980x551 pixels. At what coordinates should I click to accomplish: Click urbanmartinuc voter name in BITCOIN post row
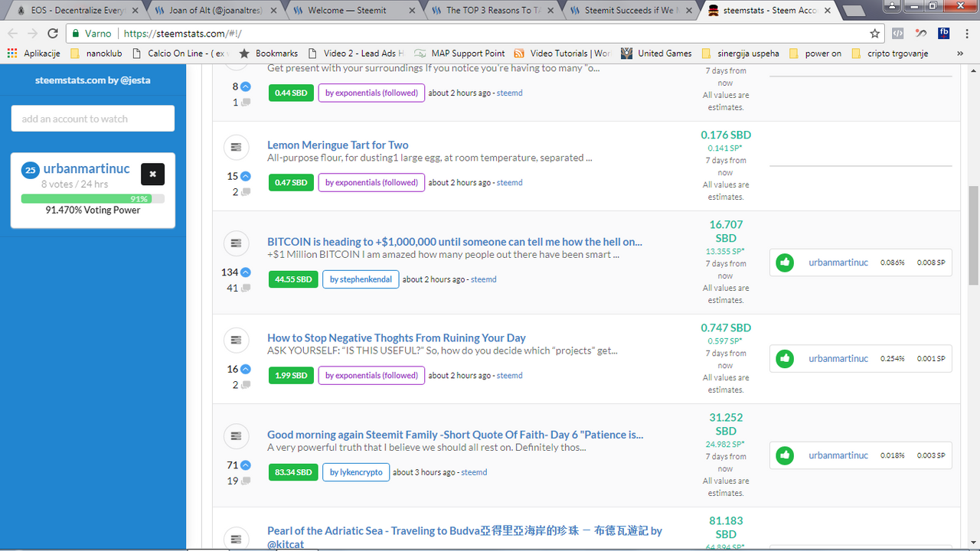[x=838, y=262]
